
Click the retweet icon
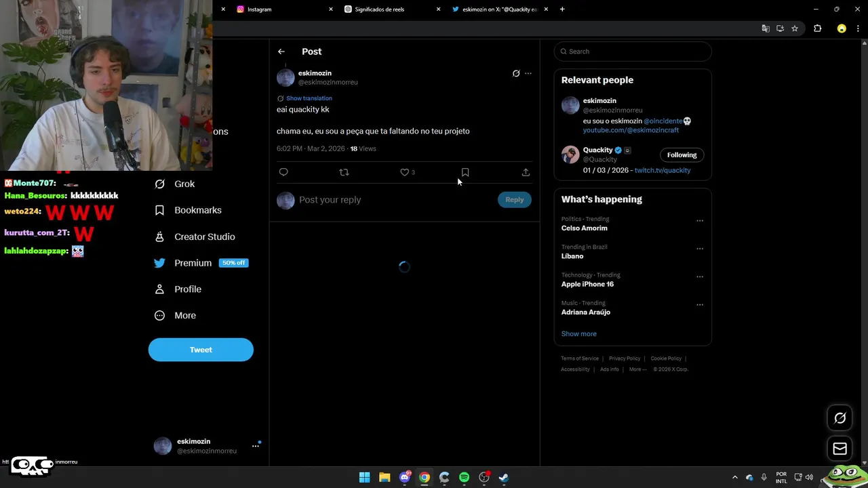[x=344, y=172]
